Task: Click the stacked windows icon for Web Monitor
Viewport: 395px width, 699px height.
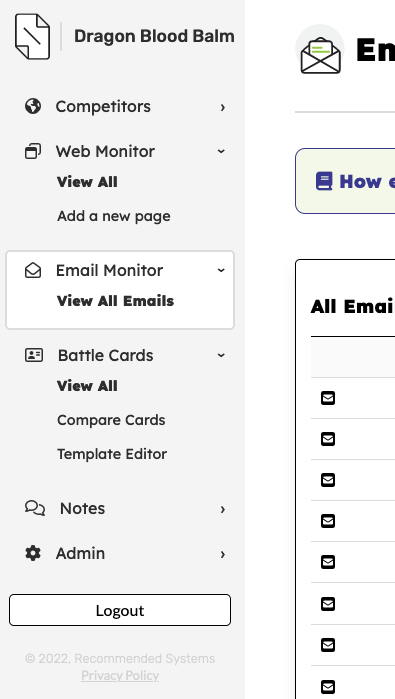Action: (x=33, y=151)
